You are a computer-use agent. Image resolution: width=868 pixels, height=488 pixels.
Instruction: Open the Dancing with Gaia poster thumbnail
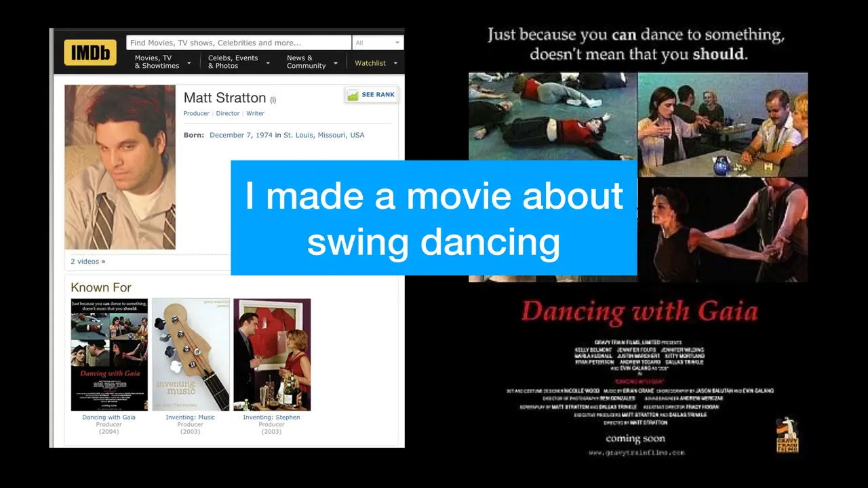click(x=109, y=354)
